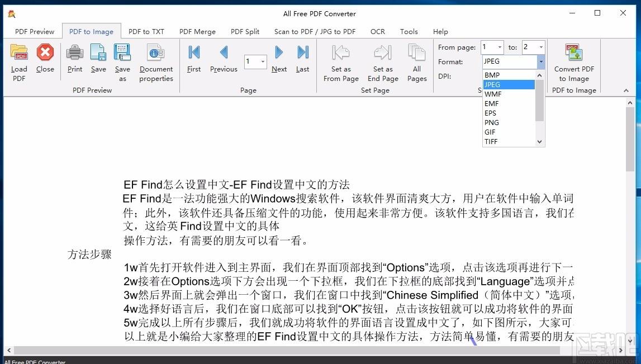The height and width of the screenshot is (364, 641).
Task: Click the Format selected value field
Action: tap(509, 61)
